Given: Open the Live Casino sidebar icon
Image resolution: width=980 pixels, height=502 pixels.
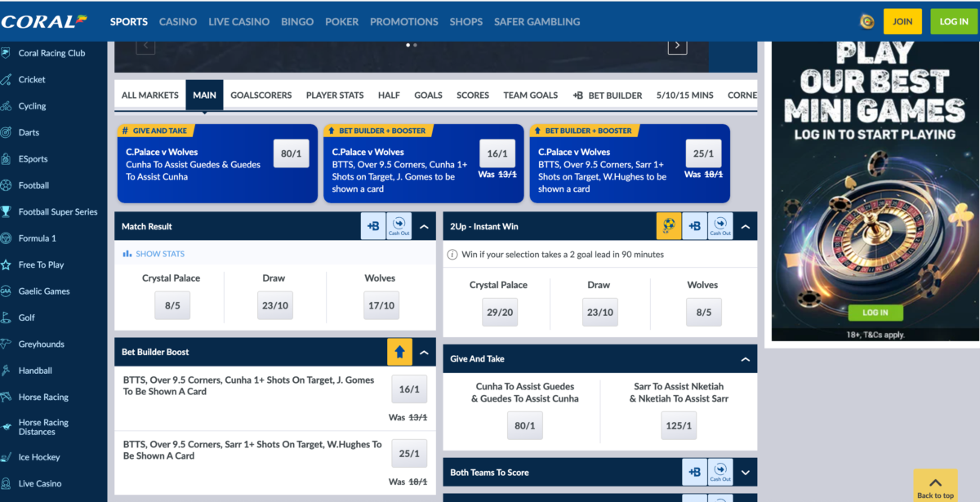Looking at the screenshot, I should pos(7,483).
